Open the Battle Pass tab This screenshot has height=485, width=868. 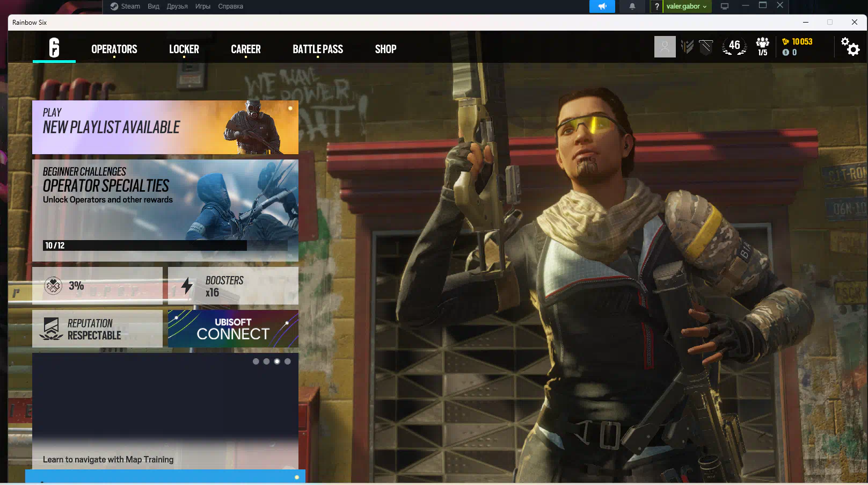click(318, 49)
